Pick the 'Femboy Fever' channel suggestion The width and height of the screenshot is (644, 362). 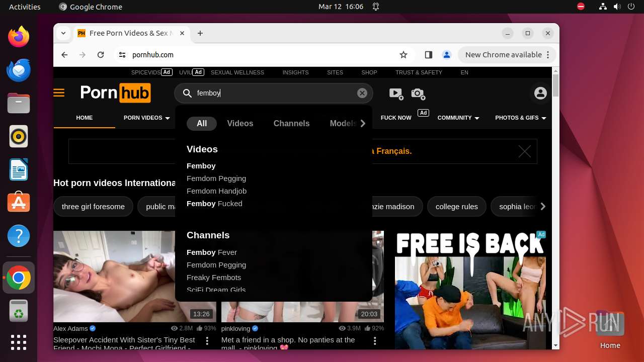coord(212,252)
